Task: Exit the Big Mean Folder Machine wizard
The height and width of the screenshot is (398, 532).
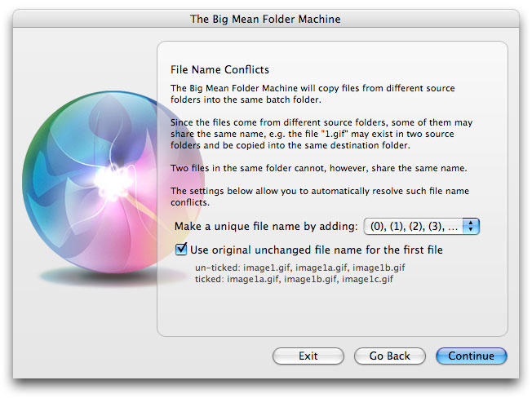Action: [x=308, y=356]
